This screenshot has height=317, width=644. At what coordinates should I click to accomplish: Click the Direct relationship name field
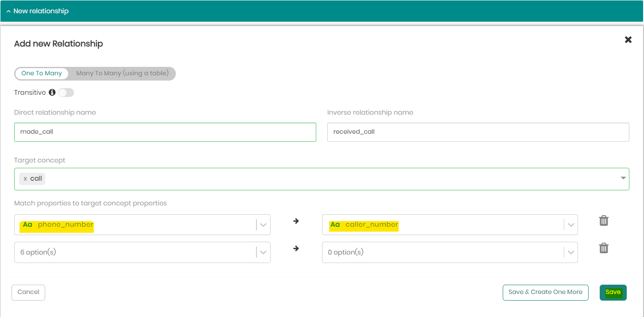pyautogui.click(x=165, y=132)
